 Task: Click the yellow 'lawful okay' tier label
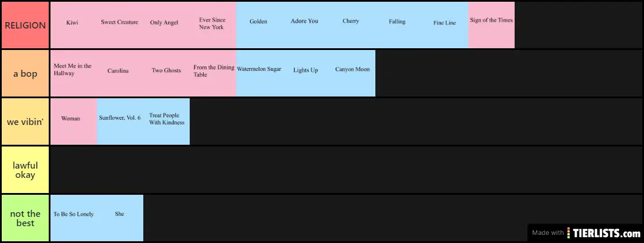tap(25, 170)
